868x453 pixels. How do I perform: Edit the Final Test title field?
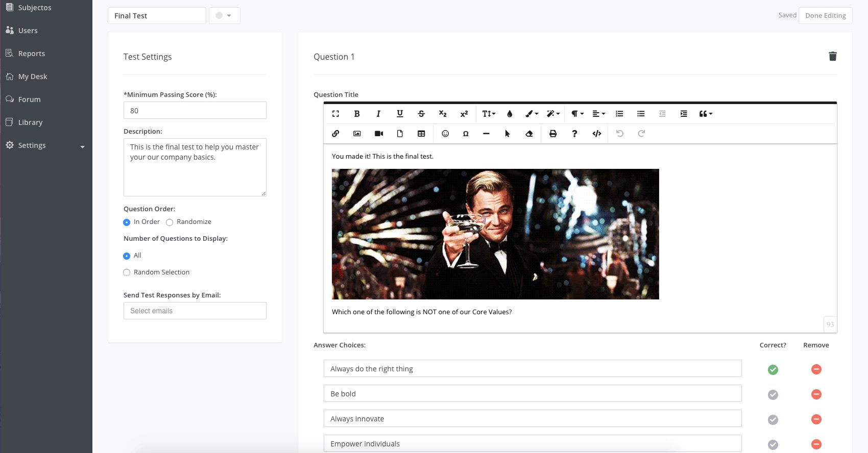[x=157, y=16]
